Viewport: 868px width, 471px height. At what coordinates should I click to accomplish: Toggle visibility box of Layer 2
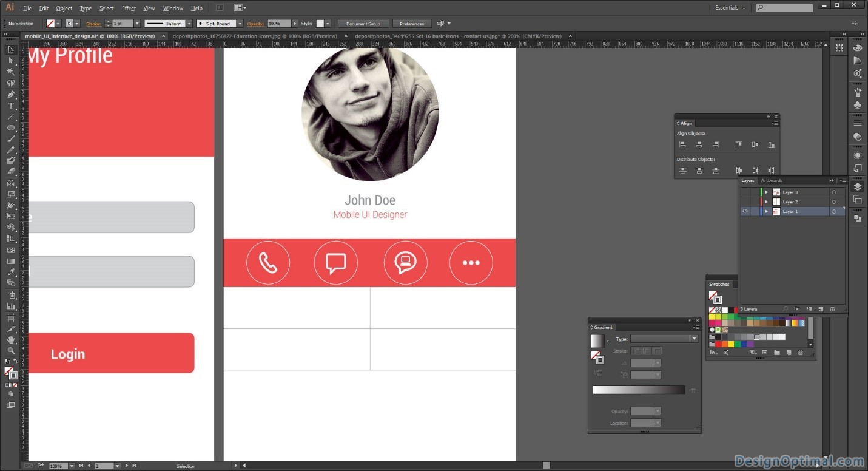click(745, 202)
